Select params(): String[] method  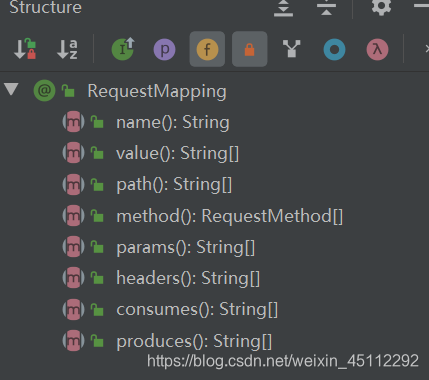185,247
